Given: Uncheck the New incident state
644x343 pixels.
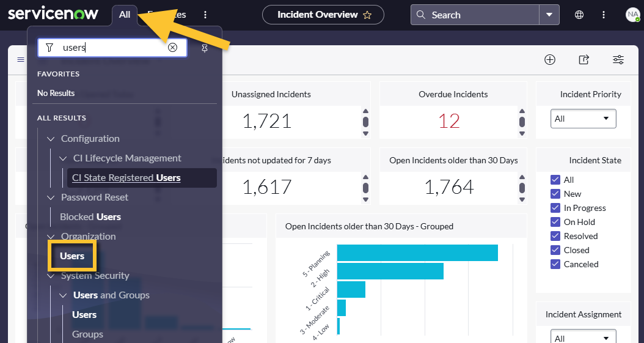Looking at the screenshot, I should tap(555, 194).
